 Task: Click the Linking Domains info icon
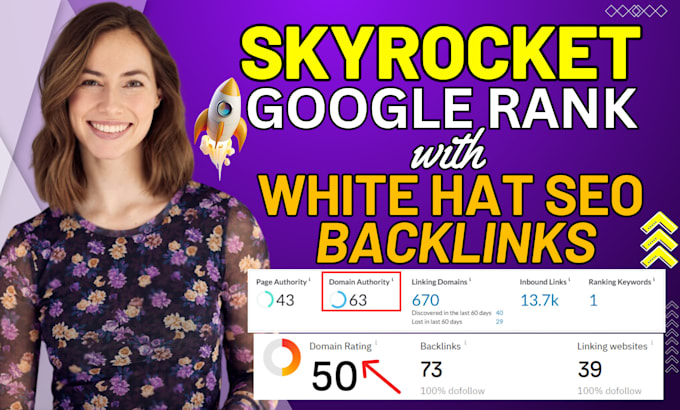pyautogui.click(x=470, y=281)
